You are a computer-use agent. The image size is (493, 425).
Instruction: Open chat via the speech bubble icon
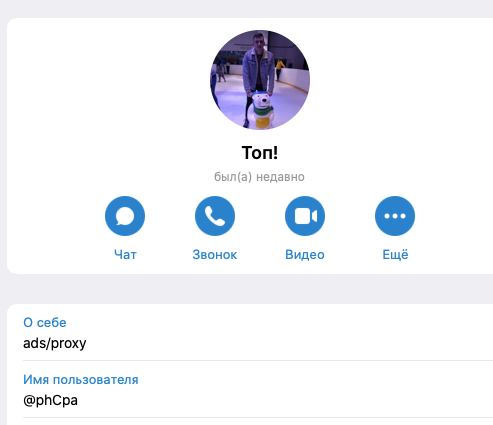(125, 216)
